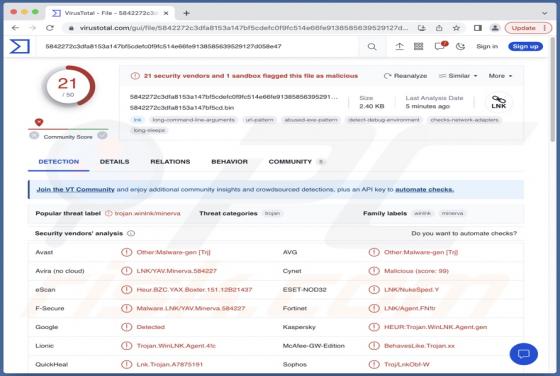Screen dimensions: 560x376
Task: Click the checks-network-adapters tag
Action: tap(464, 120)
